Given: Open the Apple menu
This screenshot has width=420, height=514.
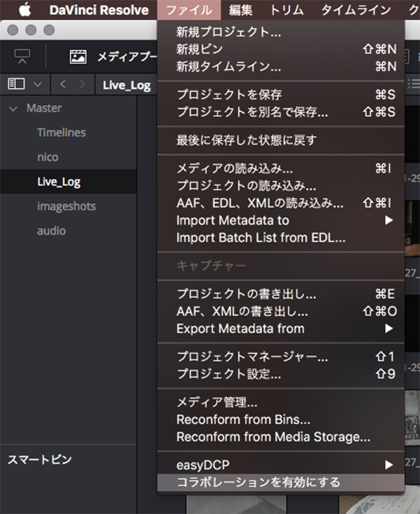Looking at the screenshot, I should coord(25,9).
